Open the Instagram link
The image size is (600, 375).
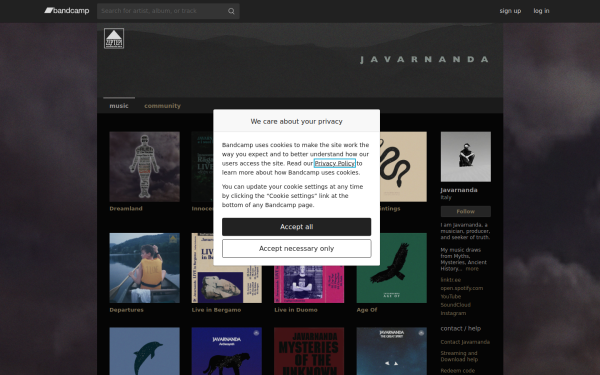(x=453, y=313)
